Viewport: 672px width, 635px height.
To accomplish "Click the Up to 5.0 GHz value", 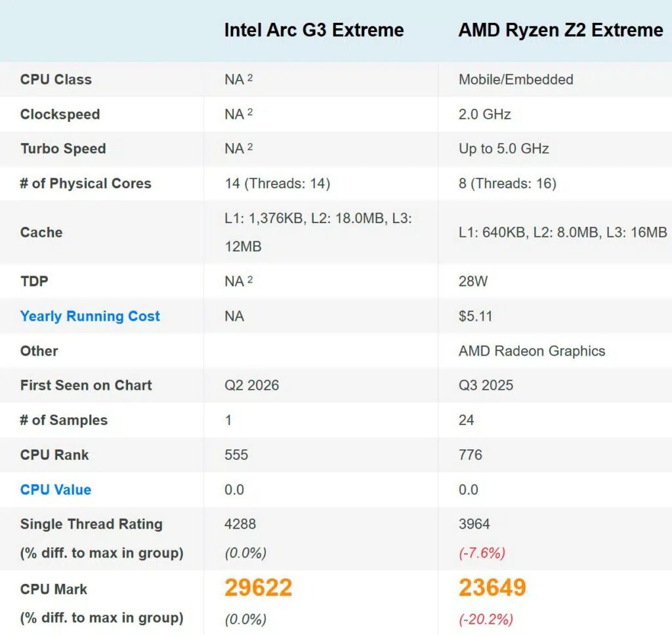I will click(504, 149).
